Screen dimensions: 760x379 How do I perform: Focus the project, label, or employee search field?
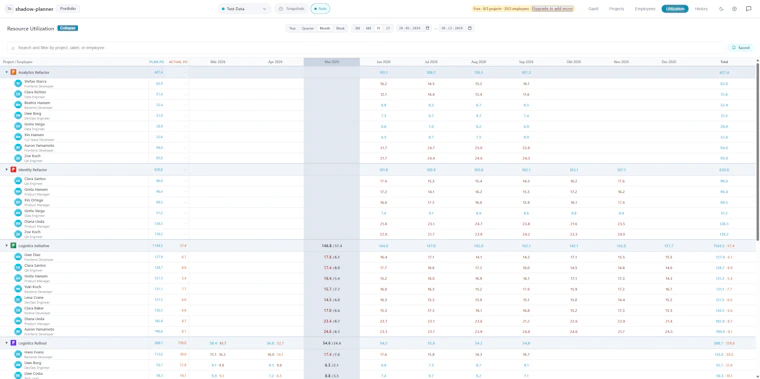coord(366,48)
